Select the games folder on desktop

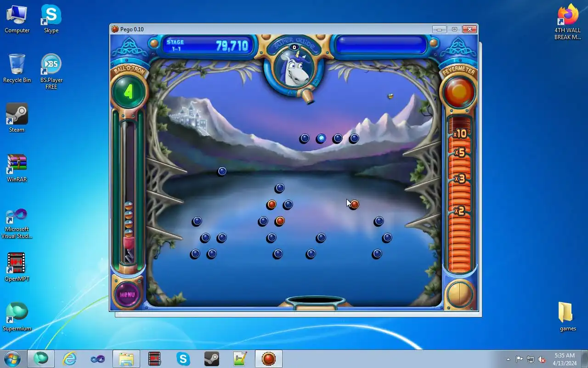568,317
